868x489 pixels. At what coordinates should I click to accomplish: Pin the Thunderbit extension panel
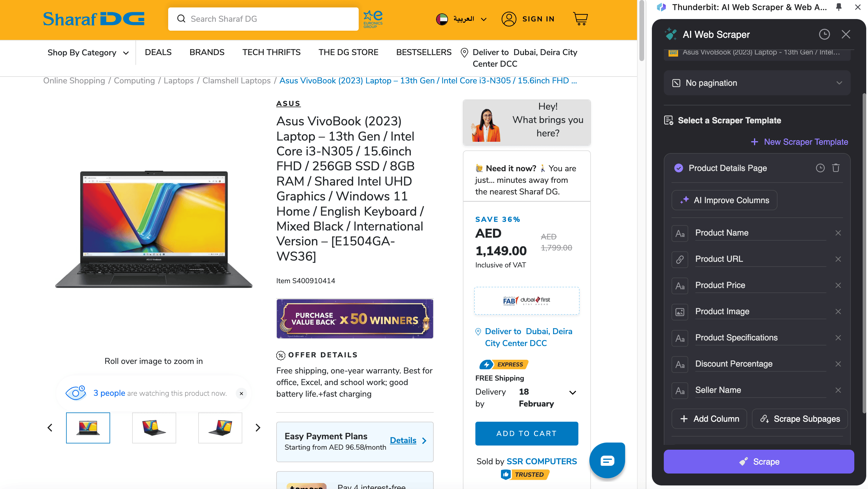pos(839,7)
